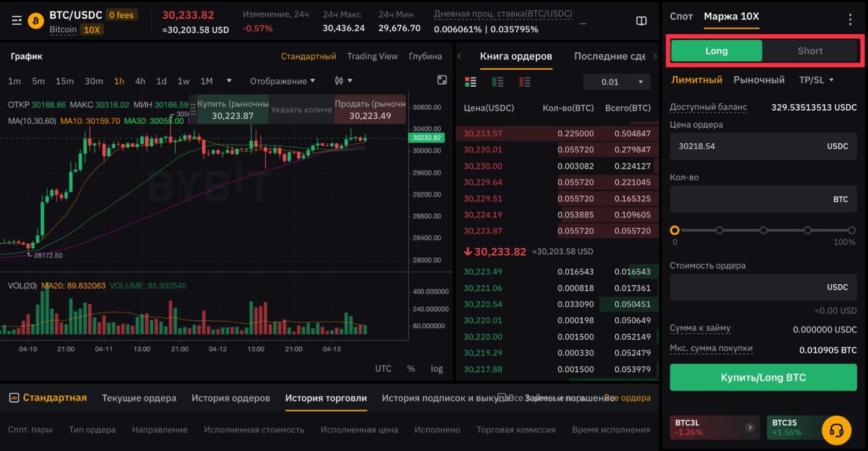
Task: Select Лимитный order type
Action: coord(696,80)
